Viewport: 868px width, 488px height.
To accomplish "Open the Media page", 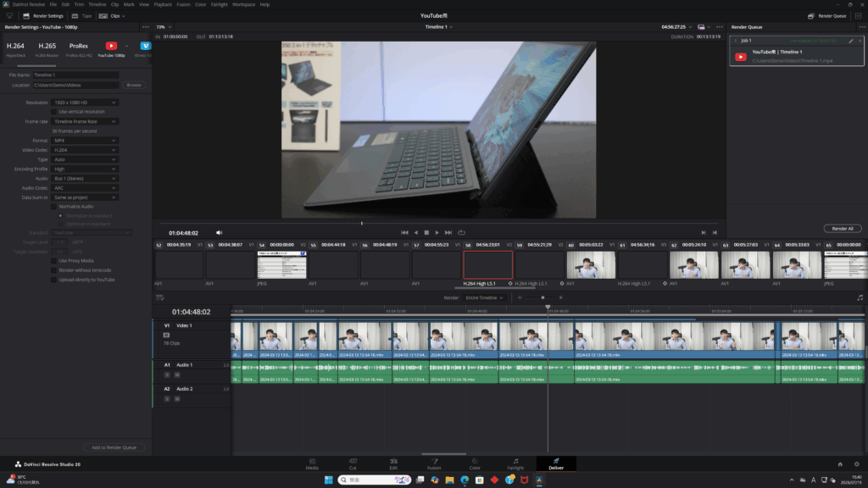I will click(x=312, y=463).
